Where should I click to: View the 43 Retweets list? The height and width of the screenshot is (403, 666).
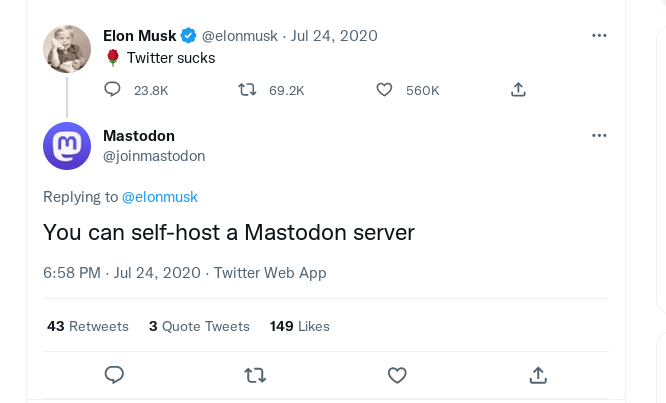(88, 326)
